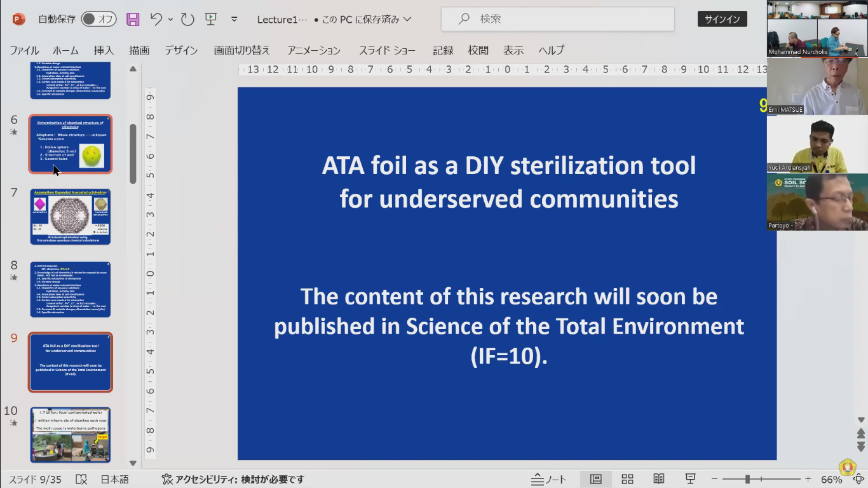Open the ホーム ribbon tab
868x488 pixels.
point(65,50)
